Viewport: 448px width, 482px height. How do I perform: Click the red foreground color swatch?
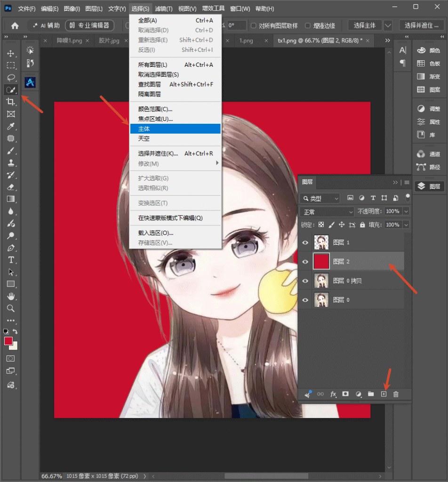click(8, 341)
